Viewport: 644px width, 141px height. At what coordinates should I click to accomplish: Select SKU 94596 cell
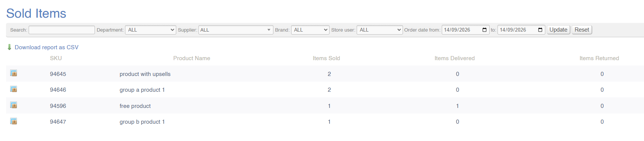58,106
